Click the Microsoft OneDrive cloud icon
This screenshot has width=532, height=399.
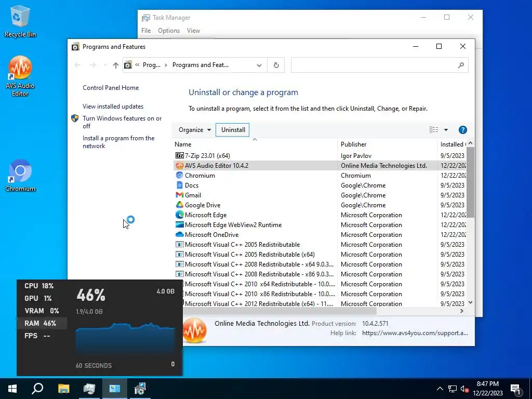pos(179,234)
